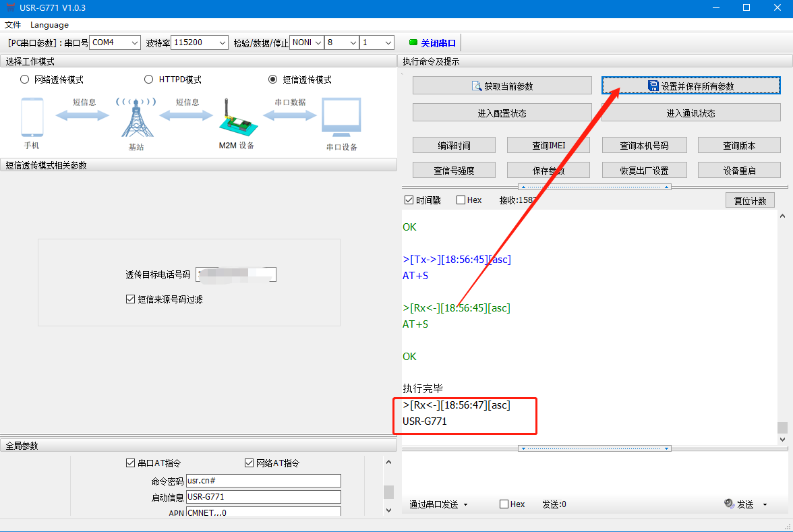Click the serial device monitor icon
The height and width of the screenshot is (532, 793).
[x=341, y=117]
